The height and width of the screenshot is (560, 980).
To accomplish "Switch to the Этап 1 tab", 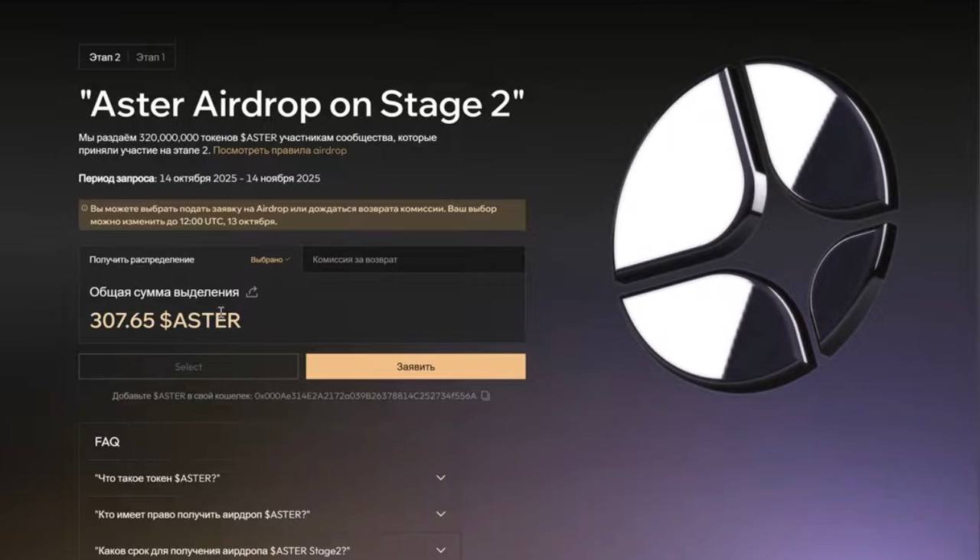I will (x=151, y=57).
